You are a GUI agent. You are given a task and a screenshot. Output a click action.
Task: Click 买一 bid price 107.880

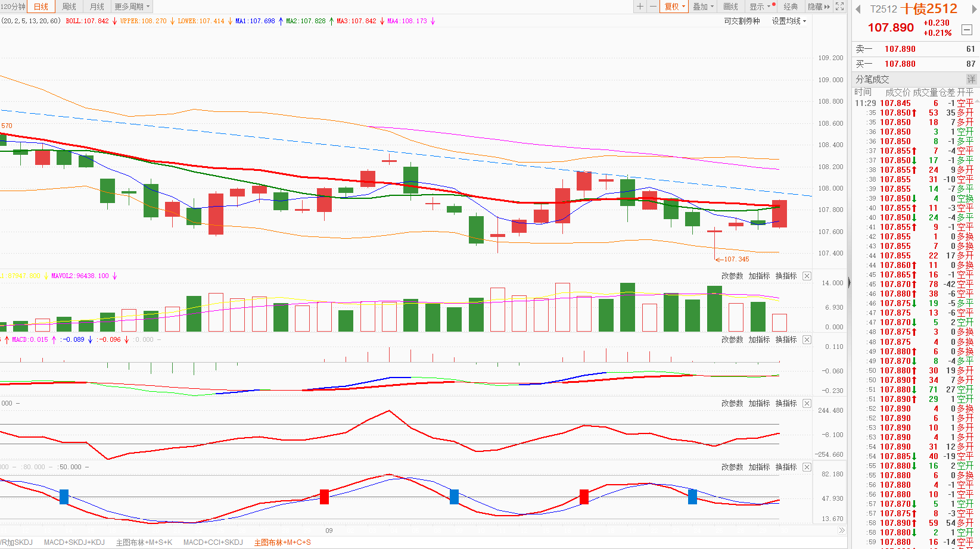click(900, 64)
